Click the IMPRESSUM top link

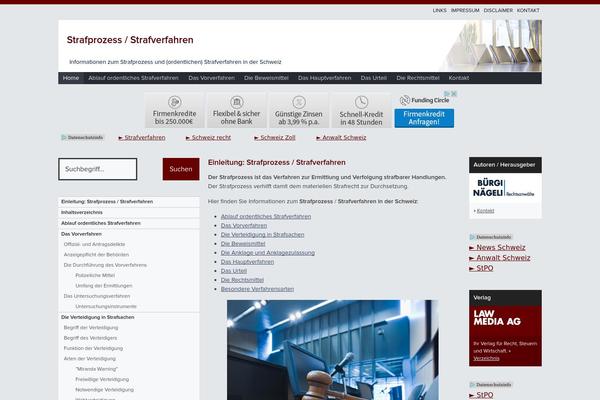[465, 10]
